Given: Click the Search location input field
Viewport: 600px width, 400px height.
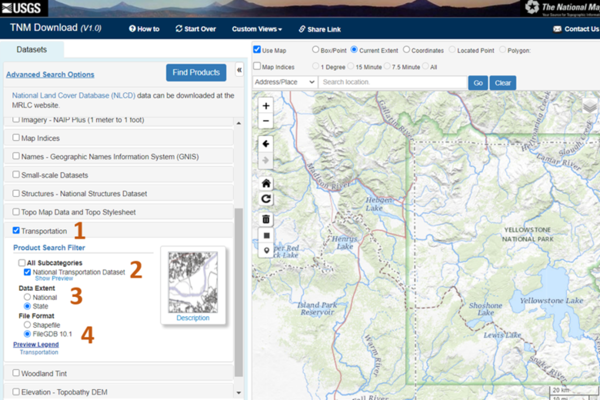Looking at the screenshot, I should (393, 82).
